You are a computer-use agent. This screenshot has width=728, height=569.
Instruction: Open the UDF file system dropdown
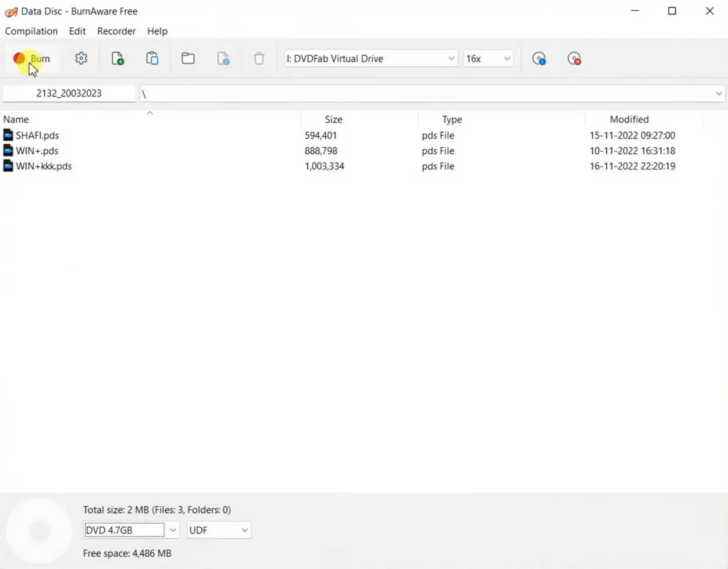click(219, 530)
